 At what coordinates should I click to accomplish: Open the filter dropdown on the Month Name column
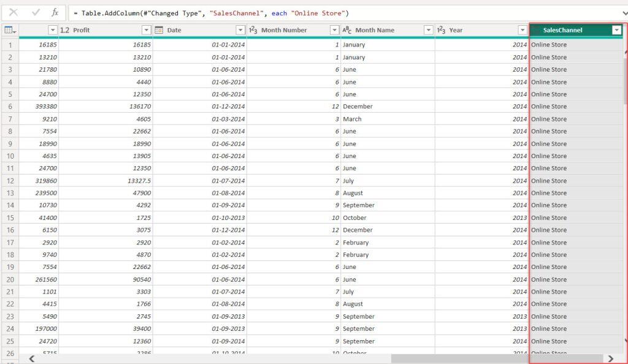click(x=429, y=29)
